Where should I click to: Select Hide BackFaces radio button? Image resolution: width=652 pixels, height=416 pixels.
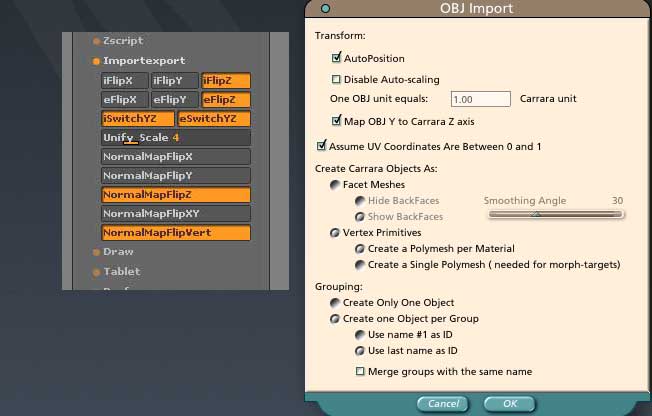point(360,201)
